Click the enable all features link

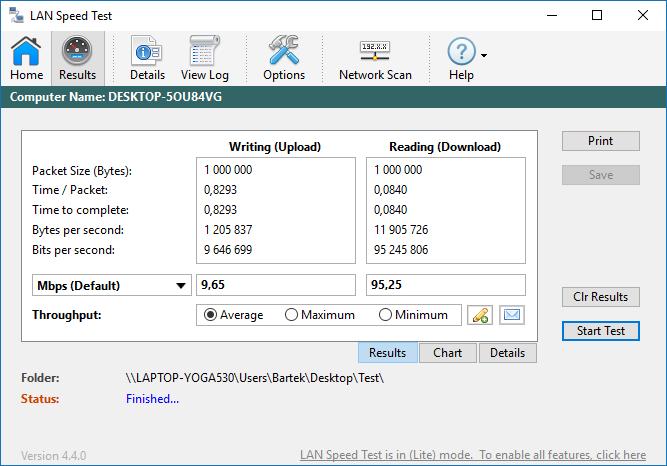click(x=473, y=455)
